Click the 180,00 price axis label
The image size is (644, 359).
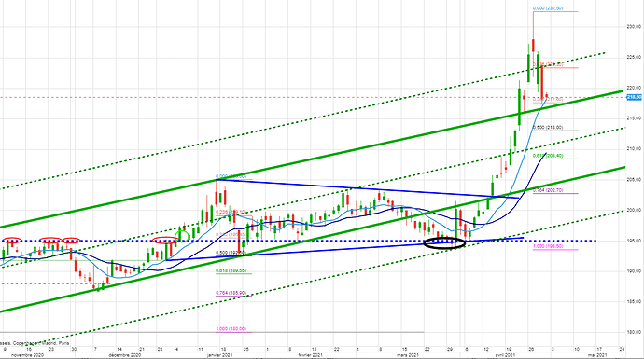[x=634, y=332]
